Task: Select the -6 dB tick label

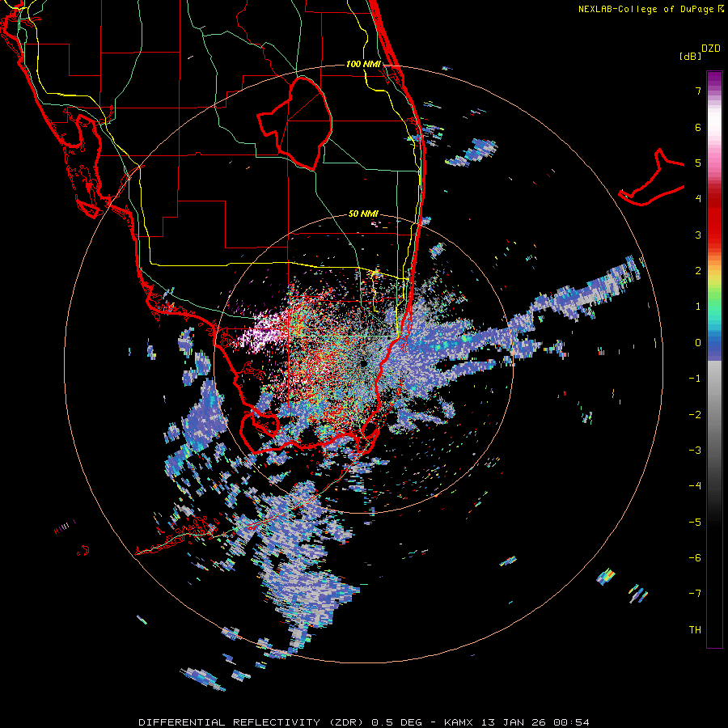Action: point(695,557)
